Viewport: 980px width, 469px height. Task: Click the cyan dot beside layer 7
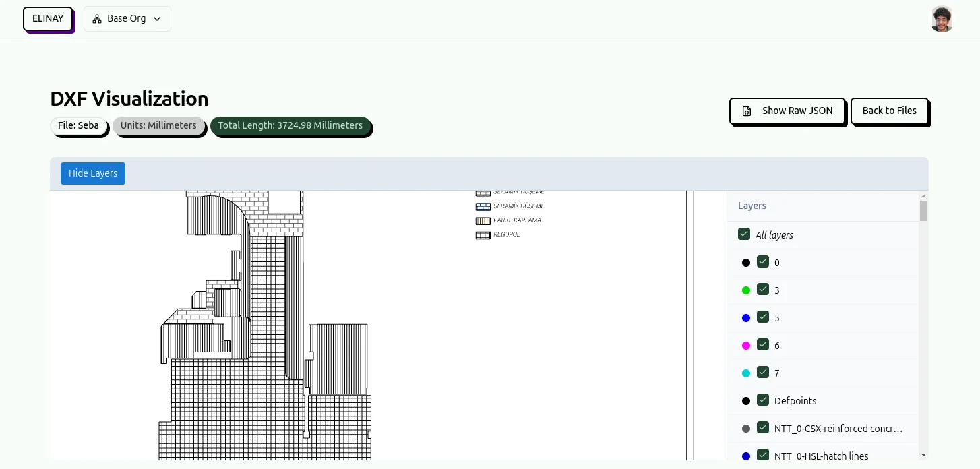746,373
